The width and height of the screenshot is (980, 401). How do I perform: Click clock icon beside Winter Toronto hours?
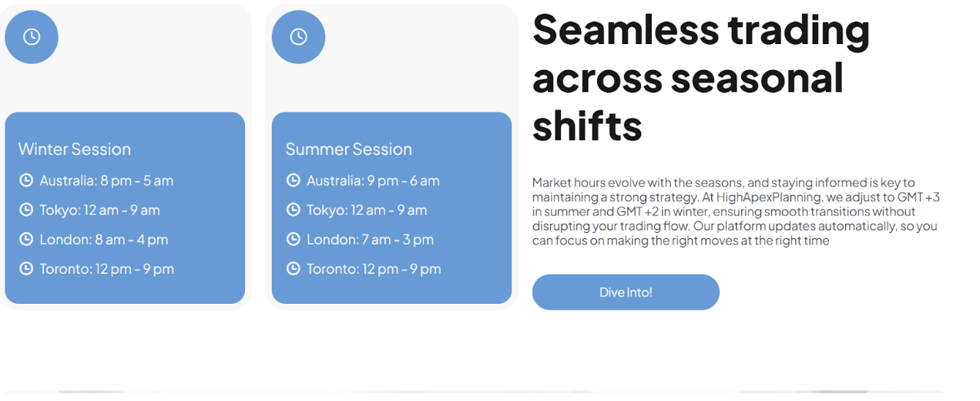pyautogui.click(x=26, y=268)
